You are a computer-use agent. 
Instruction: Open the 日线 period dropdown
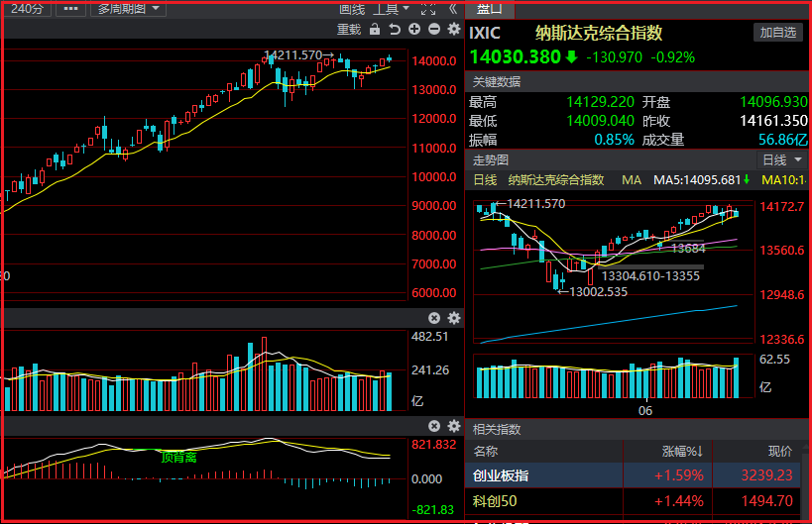782,160
